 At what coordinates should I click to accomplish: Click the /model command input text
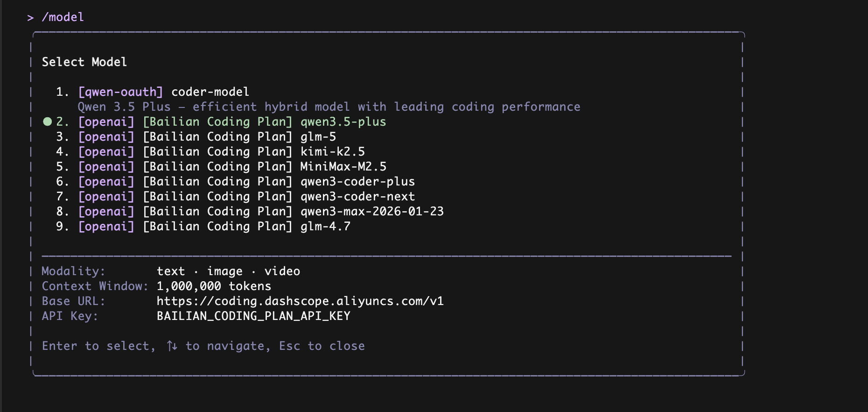(63, 17)
